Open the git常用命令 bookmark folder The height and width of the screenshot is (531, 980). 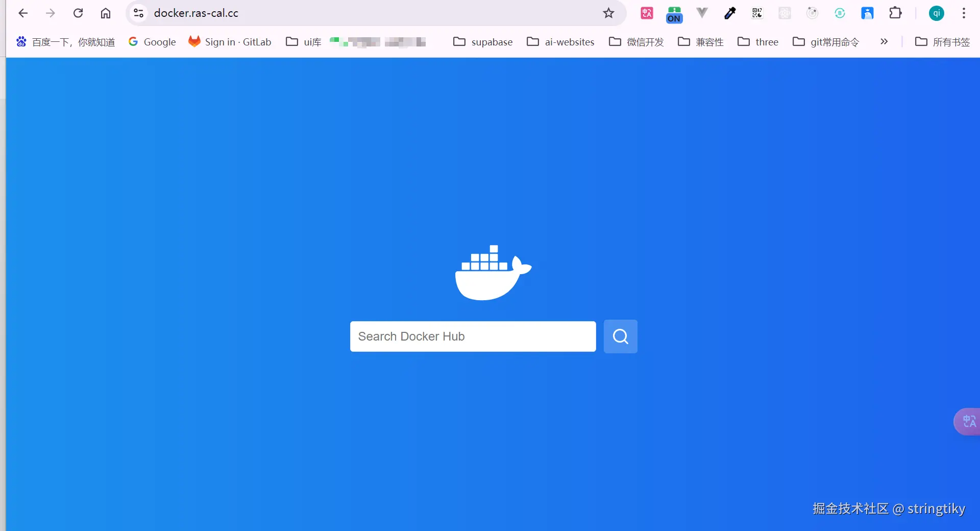826,42
